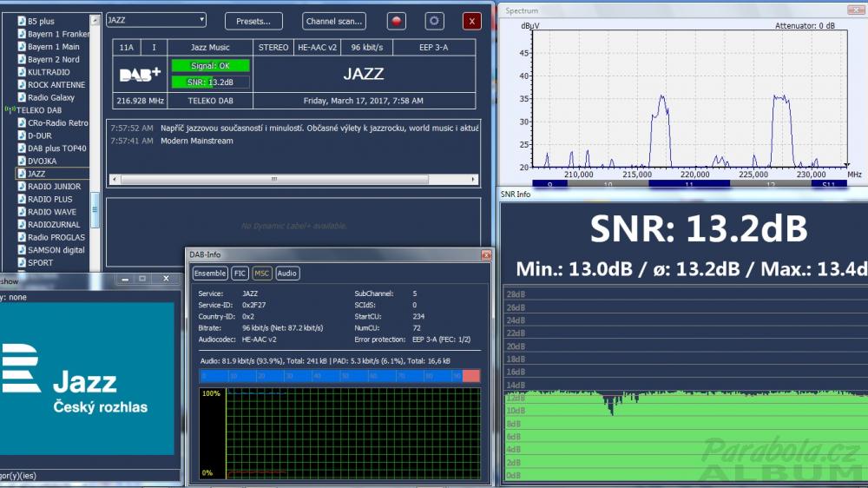The height and width of the screenshot is (488, 868).
Task: Click left arrow of text message scrollbar
Action: pyautogui.click(x=114, y=180)
